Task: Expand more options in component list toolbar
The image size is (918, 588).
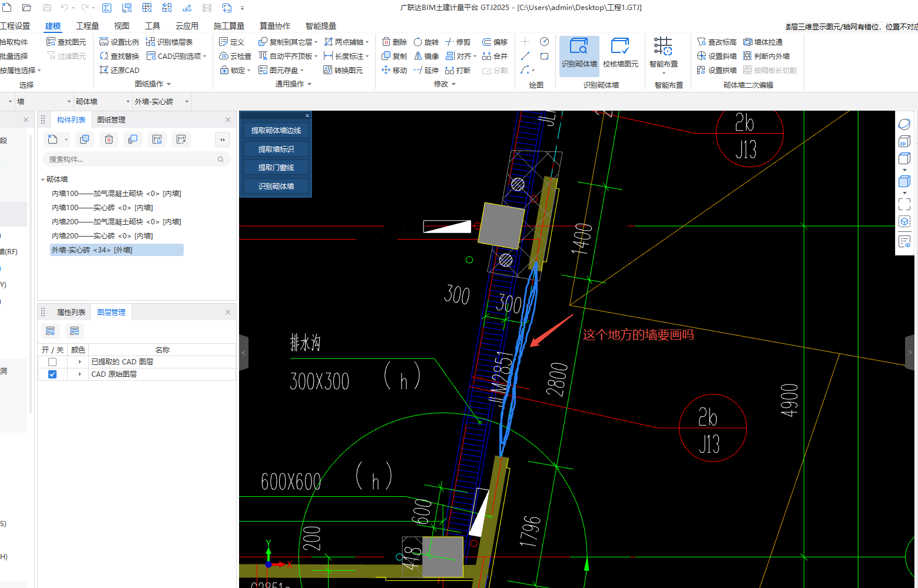Action: tap(223, 139)
